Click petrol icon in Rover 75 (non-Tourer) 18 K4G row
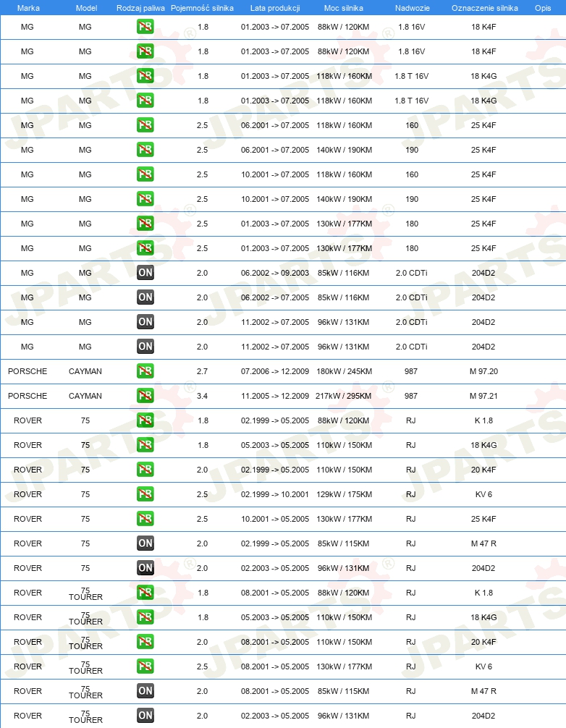 click(x=145, y=445)
